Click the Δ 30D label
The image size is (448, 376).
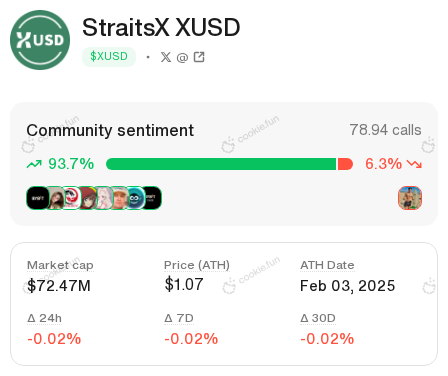pyautogui.click(x=318, y=318)
